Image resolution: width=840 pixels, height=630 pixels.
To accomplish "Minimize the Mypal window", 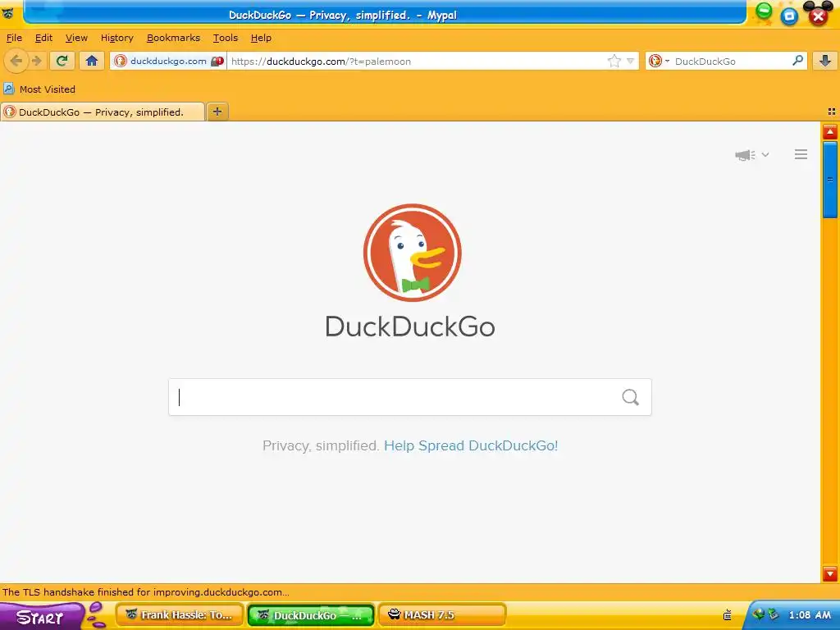I will [764, 11].
